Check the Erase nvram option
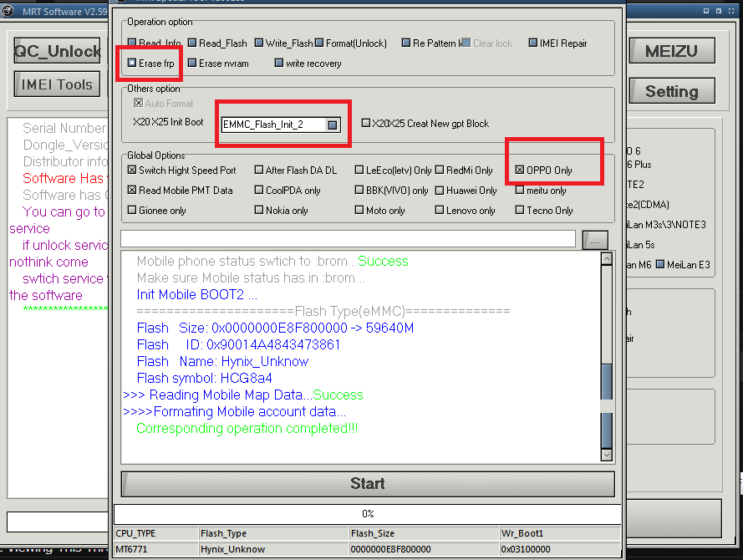This screenshot has height=560, width=743. pos(192,63)
